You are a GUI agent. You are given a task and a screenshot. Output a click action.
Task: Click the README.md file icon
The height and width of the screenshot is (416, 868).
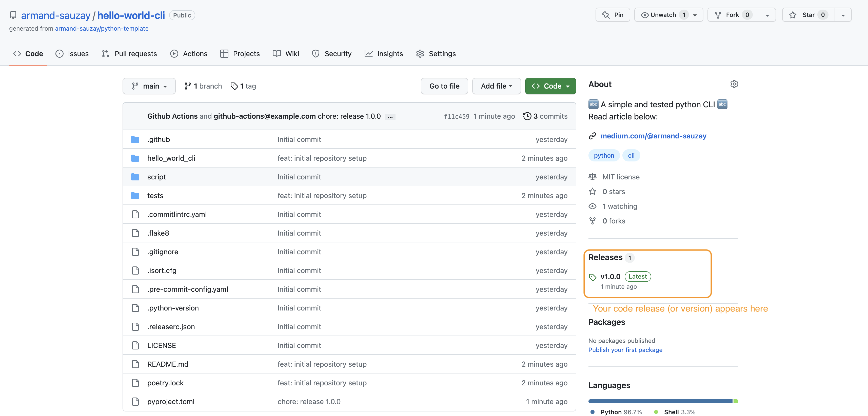pos(135,364)
